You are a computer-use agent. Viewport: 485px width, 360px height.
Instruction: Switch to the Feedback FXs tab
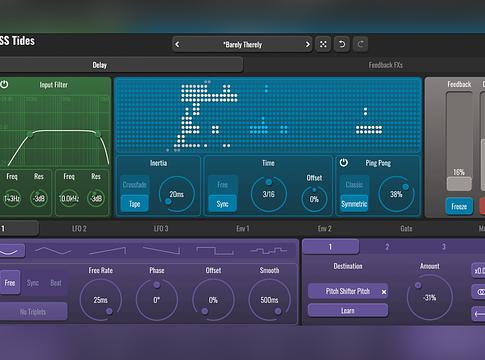pyautogui.click(x=385, y=65)
